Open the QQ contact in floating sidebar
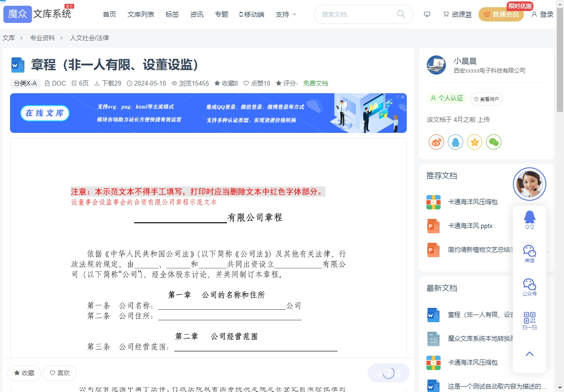Screen dimensions: 564x392 (x=530, y=219)
